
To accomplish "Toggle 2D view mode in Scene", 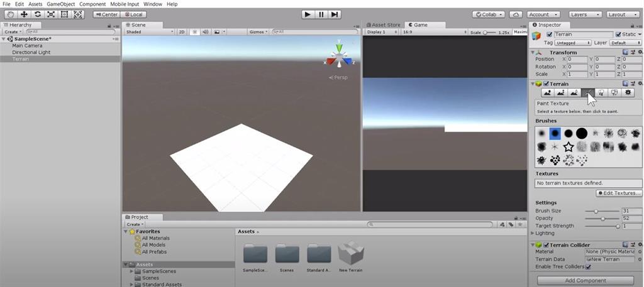I will point(182,31).
